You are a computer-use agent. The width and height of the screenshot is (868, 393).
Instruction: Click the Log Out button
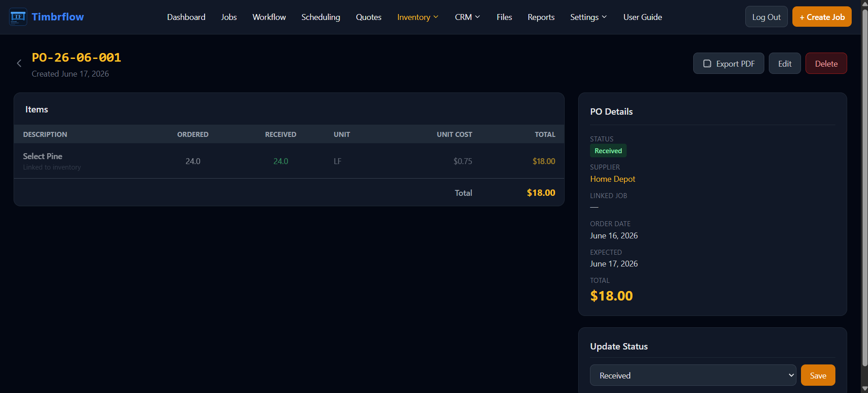(766, 17)
